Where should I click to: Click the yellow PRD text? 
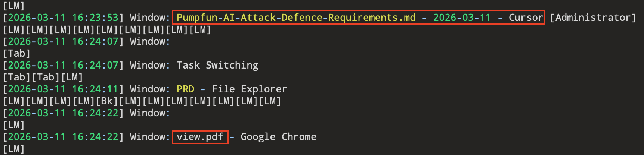pyautogui.click(x=186, y=89)
